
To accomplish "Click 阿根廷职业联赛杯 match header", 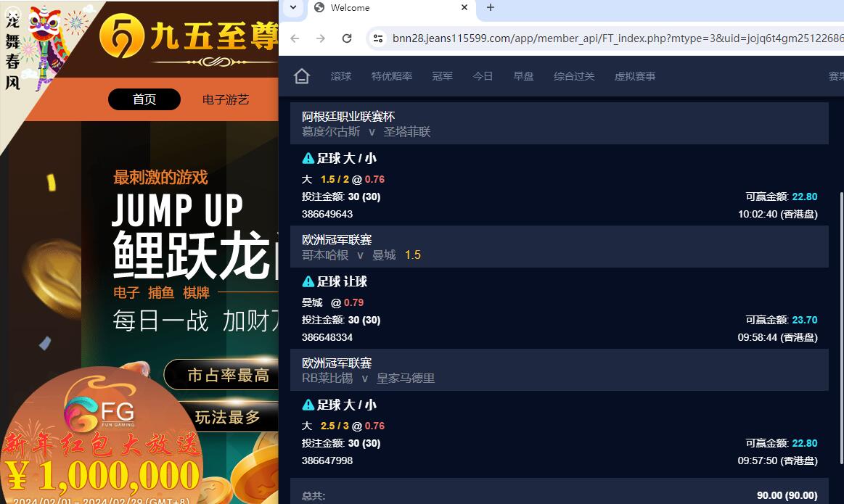I will pyautogui.click(x=560, y=123).
